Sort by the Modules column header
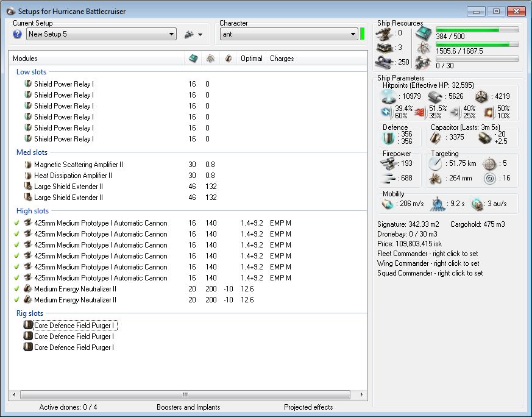Viewport: 532px width, 417px height. 25,59
